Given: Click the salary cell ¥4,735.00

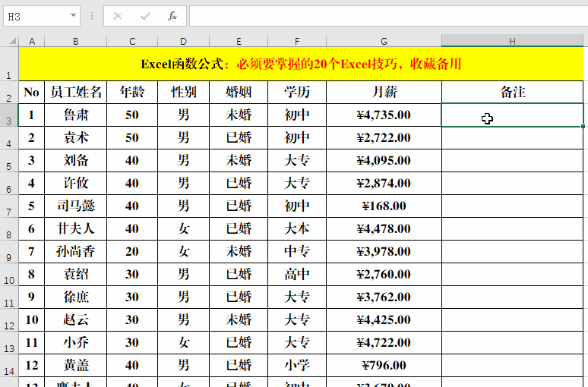Looking at the screenshot, I should [384, 115].
